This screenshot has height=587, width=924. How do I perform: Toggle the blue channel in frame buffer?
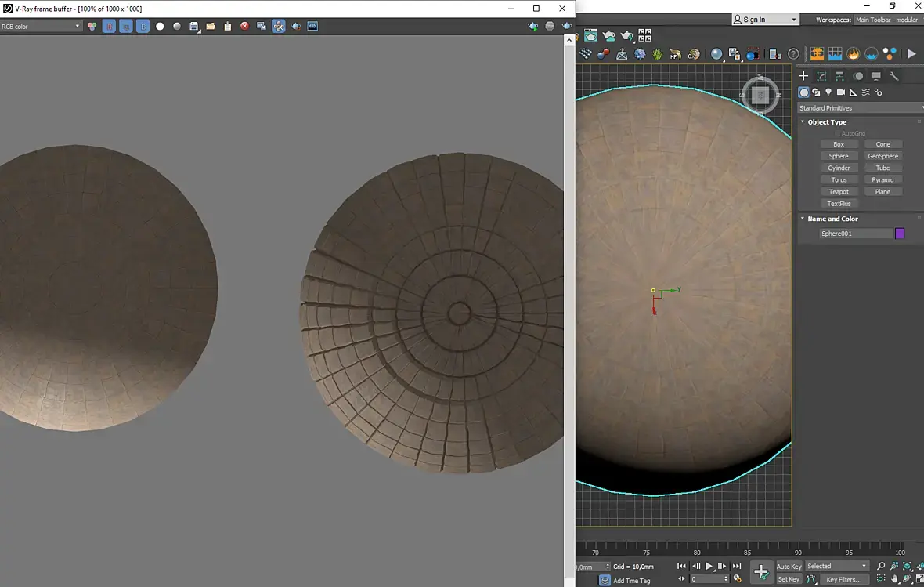point(143,27)
